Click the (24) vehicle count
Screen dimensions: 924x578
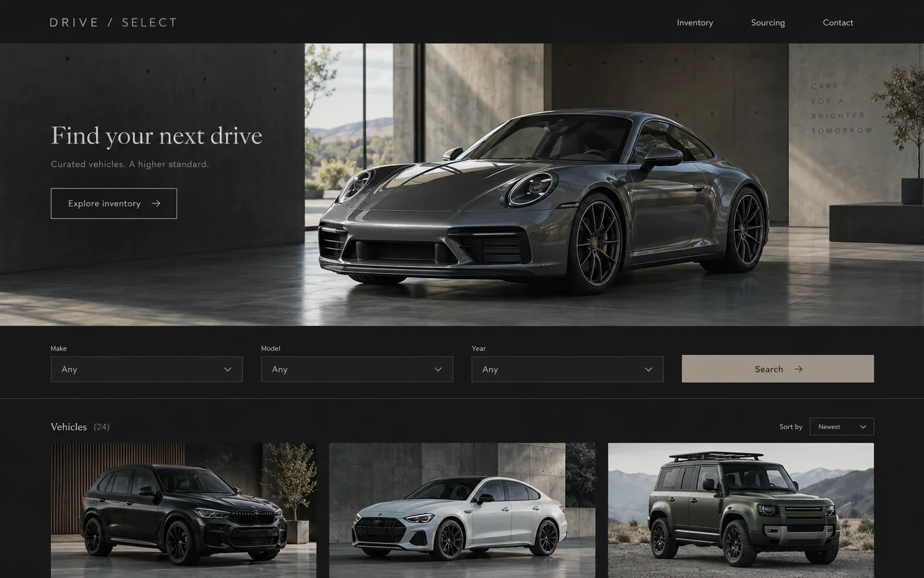tap(101, 427)
